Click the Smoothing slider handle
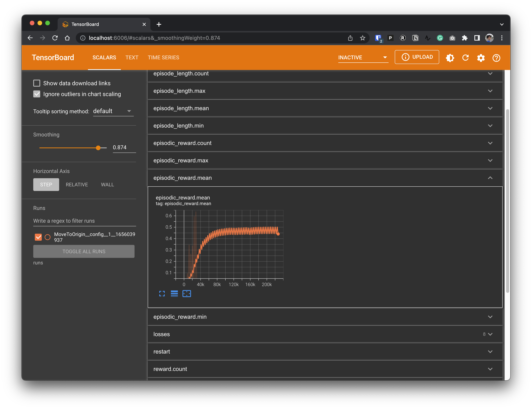This screenshot has width=532, height=409. (98, 148)
